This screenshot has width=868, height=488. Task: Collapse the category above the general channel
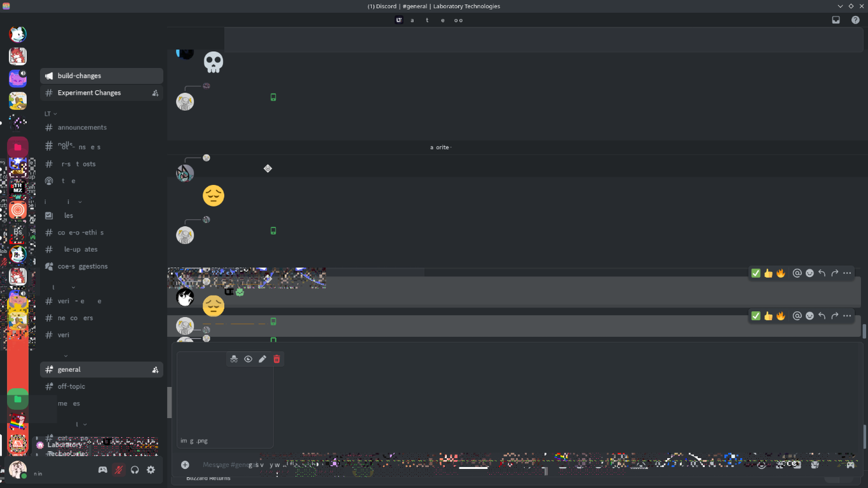click(66, 356)
